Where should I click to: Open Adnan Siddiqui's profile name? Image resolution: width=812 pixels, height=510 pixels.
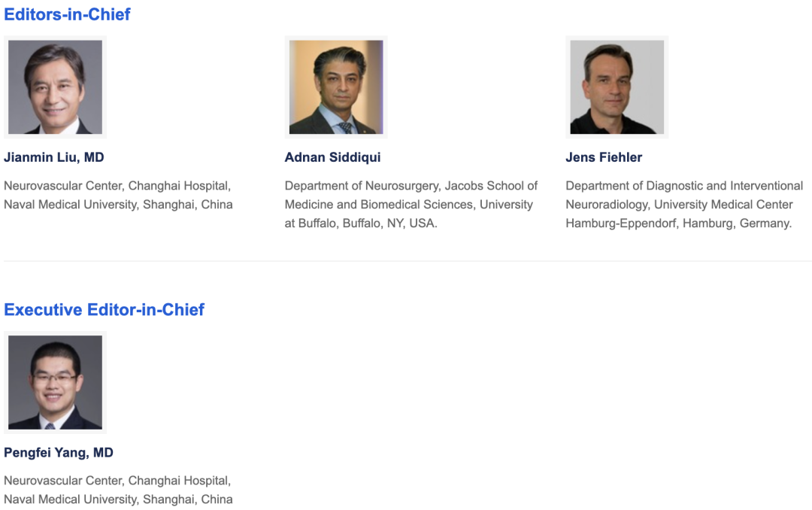pos(332,157)
